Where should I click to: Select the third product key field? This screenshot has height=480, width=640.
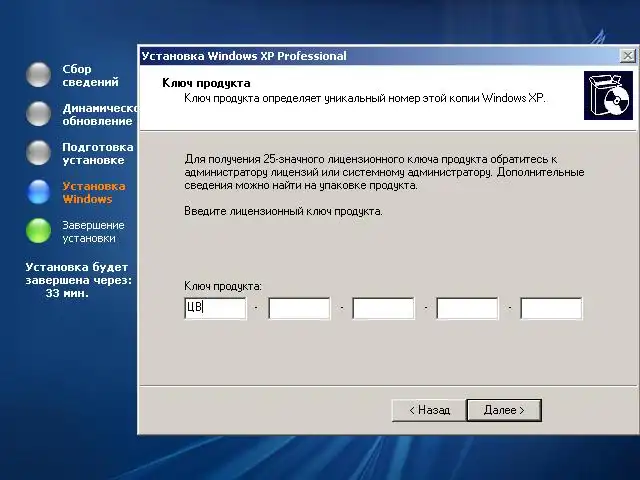pos(383,308)
